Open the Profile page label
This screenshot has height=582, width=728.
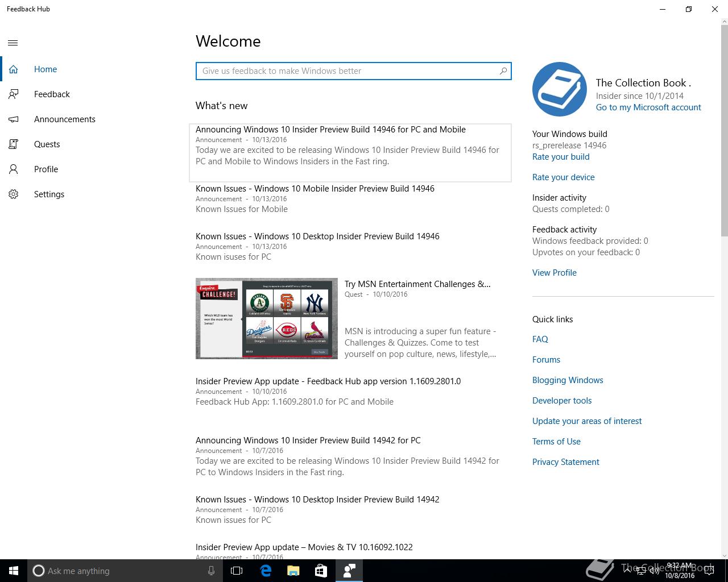click(x=46, y=169)
